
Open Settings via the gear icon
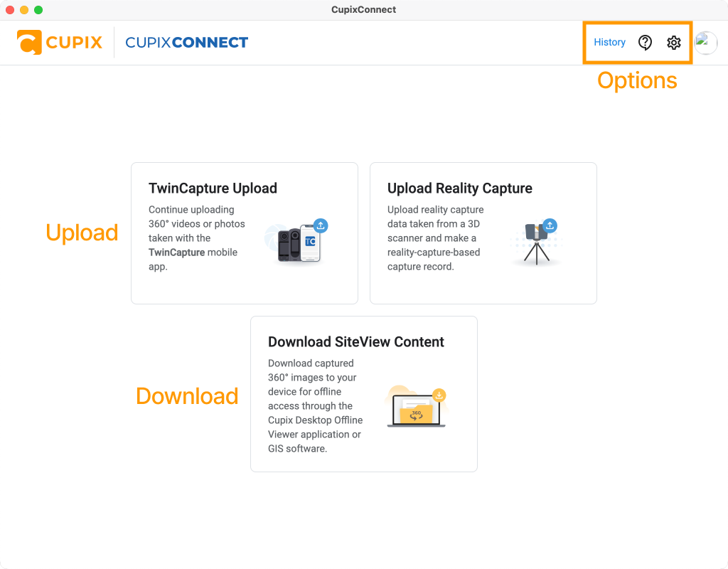pyautogui.click(x=673, y=43)
